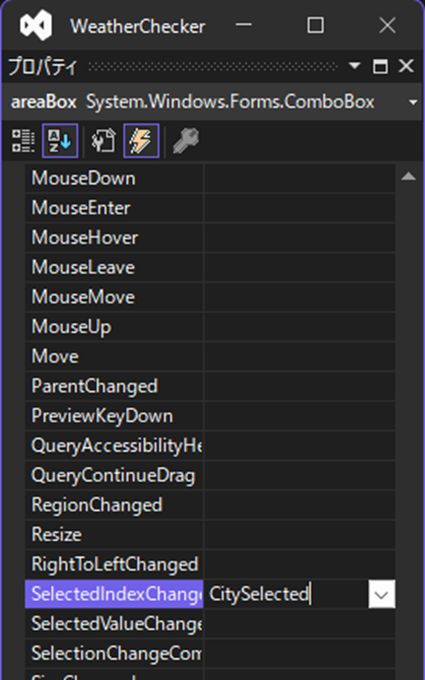Open the areaBox object selector dropdown
The width and height of the screenshot is (425, 680).
point(413,102)
